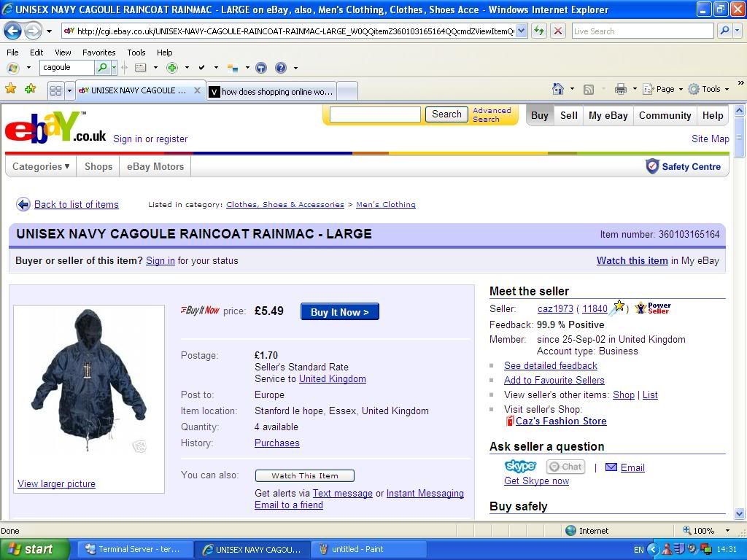Open Quick Tabs grid view icon
This screenshot has width=747, height=560.
tap(55, 90)
